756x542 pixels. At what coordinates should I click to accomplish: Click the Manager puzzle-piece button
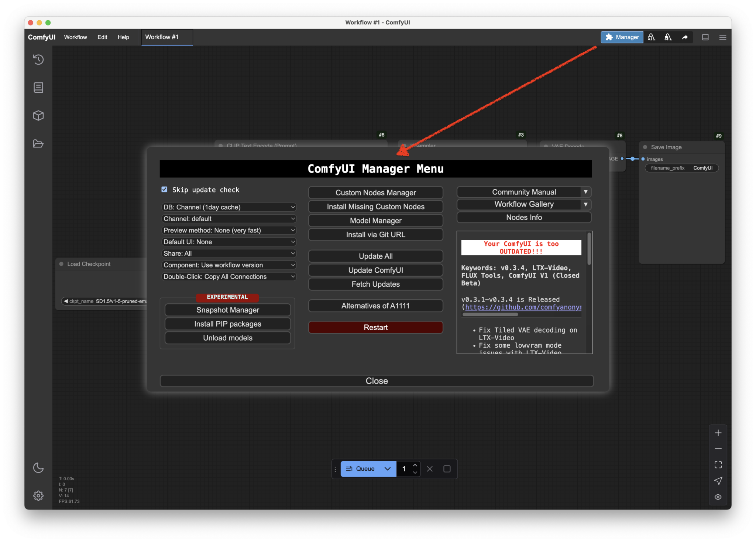pyautogui.click(x=622, y=37)
